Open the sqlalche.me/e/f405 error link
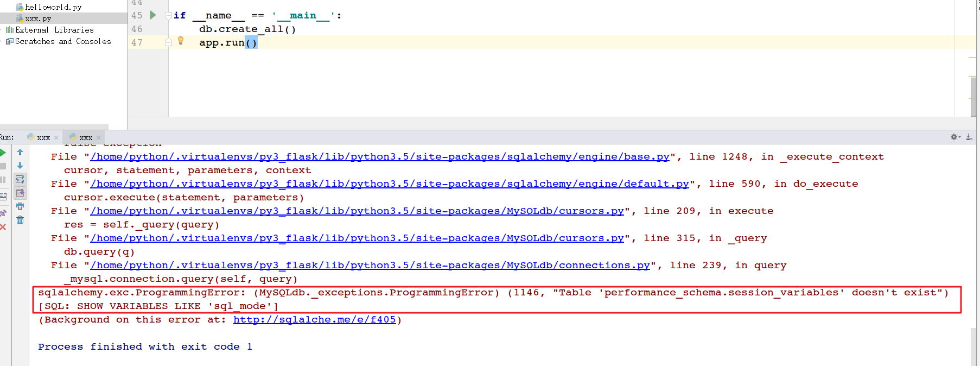The image size is (980, 366). [x=315, y=320]
